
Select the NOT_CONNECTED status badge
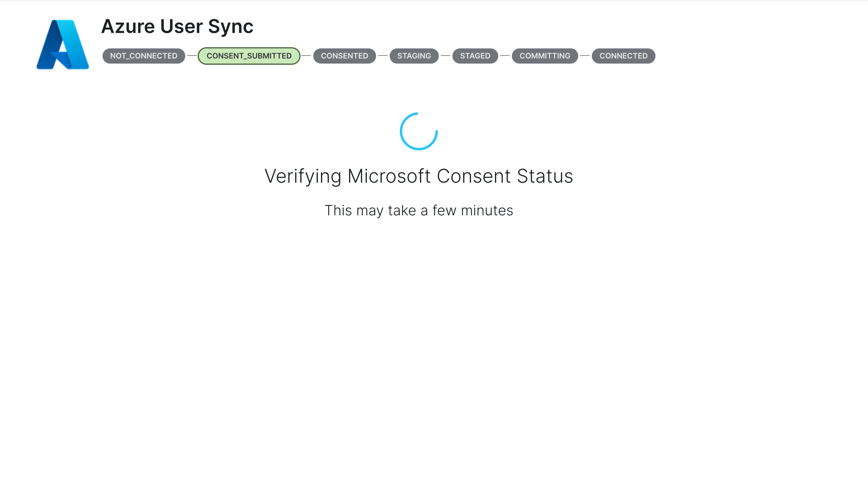pos(144,56)
